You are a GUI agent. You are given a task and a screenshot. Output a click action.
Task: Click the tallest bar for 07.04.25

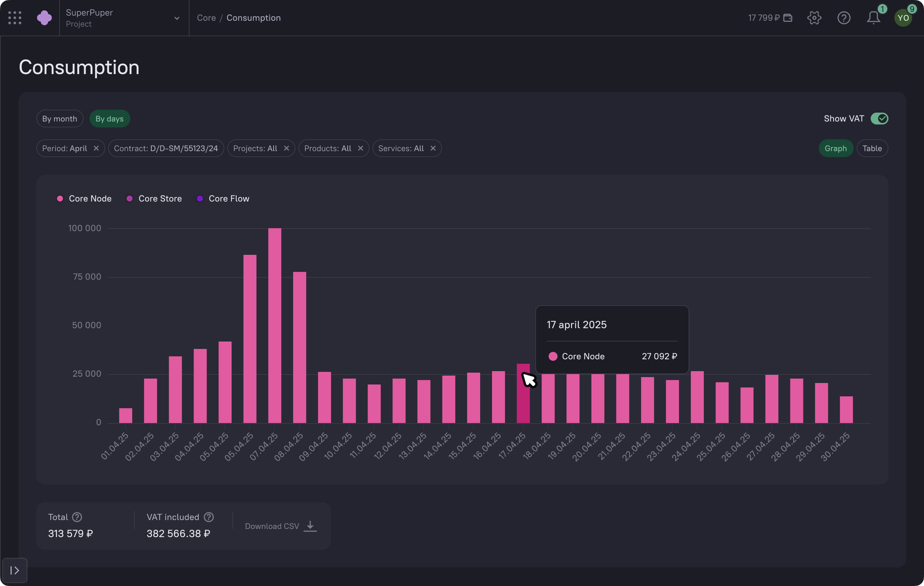pos(274,325)
